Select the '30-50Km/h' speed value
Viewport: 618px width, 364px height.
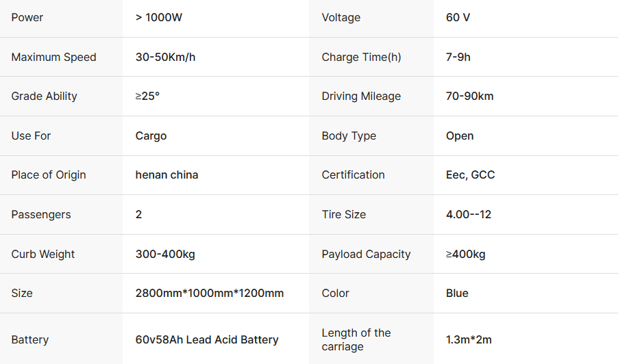(x=165, y=57)
